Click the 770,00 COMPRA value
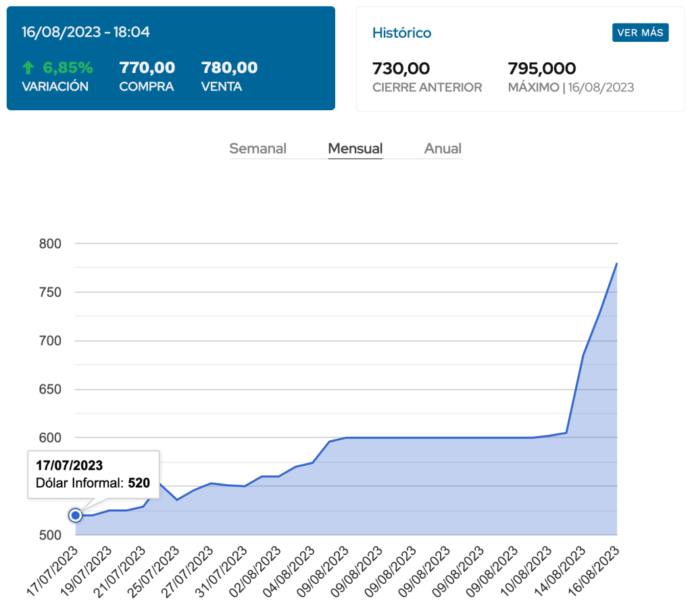Viewport: 692px width, 616px height. (147, 68)
